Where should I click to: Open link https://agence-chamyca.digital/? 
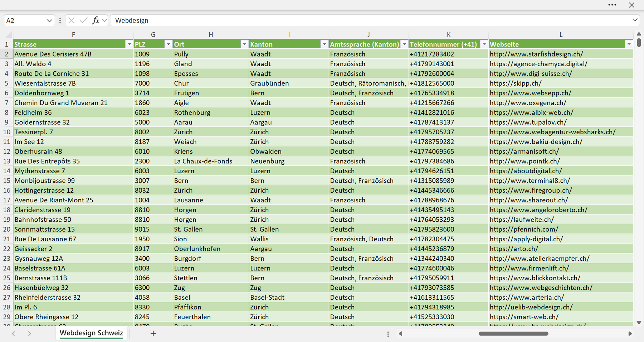(x=538, y=64)
